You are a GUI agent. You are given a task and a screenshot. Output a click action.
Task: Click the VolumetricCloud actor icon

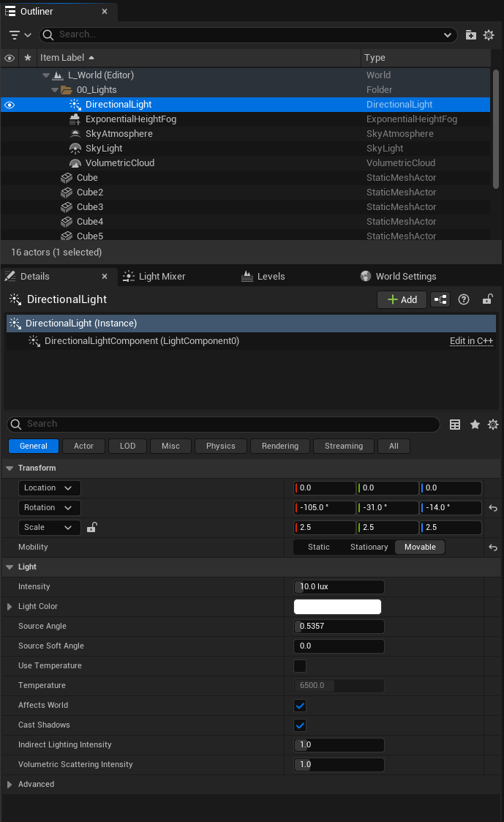(x=75, y=163)
